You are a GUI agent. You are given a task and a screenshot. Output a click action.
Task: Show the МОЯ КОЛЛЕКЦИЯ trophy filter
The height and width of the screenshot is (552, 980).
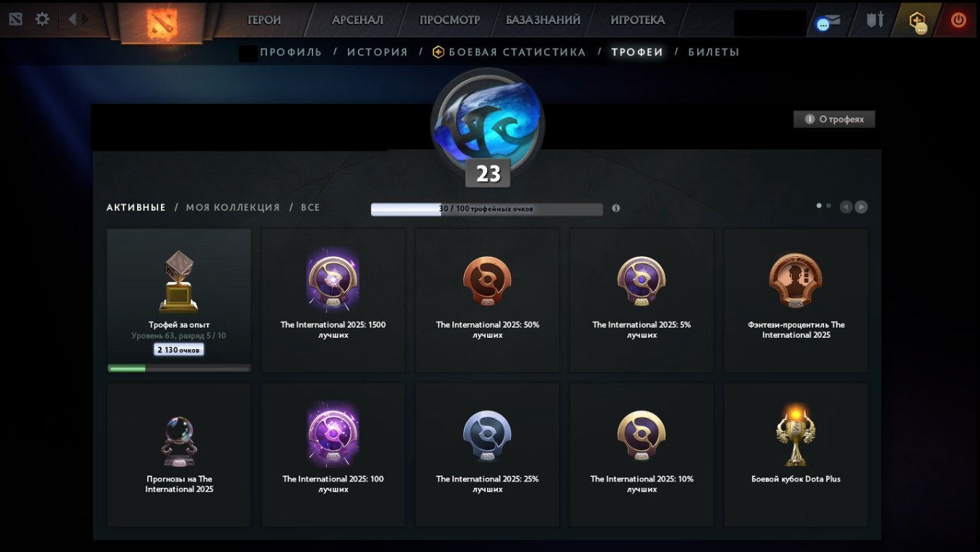coord(233,207)
